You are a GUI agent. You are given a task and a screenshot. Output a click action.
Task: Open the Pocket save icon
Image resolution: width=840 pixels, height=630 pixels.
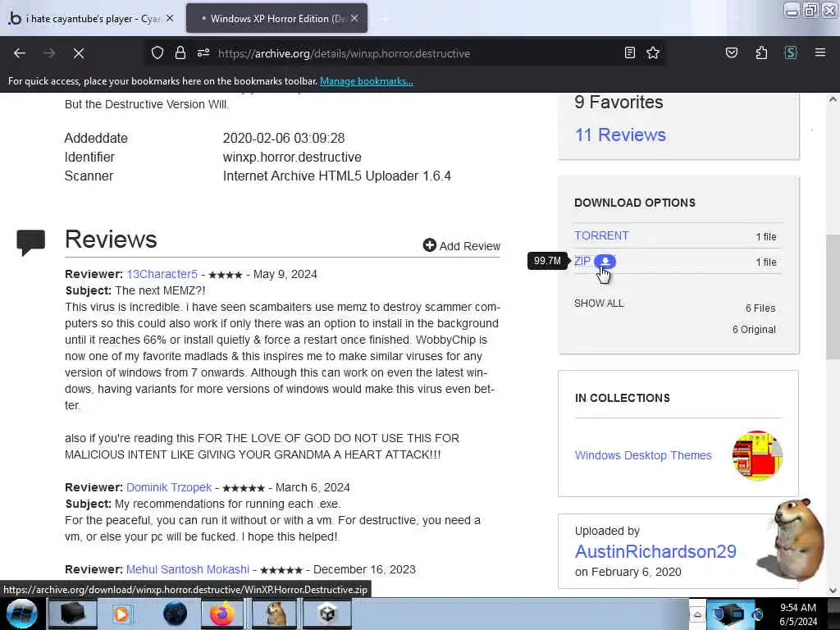pos(731,53)
